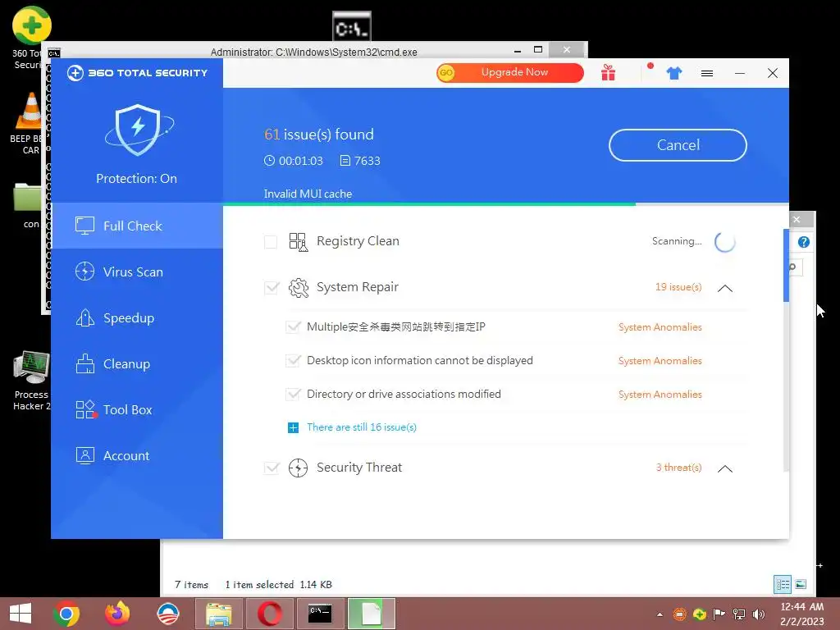This screenshot has height=630, width=840.
Task: Uncheck Desktop icon information cannot be displayed
Action: pyautogui.click(x=293, y=361)
